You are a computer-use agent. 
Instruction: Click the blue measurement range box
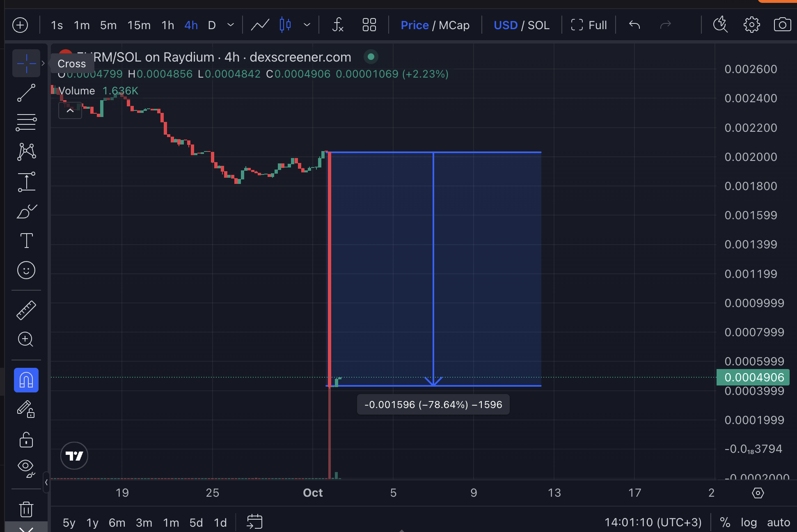pos(484,267)
